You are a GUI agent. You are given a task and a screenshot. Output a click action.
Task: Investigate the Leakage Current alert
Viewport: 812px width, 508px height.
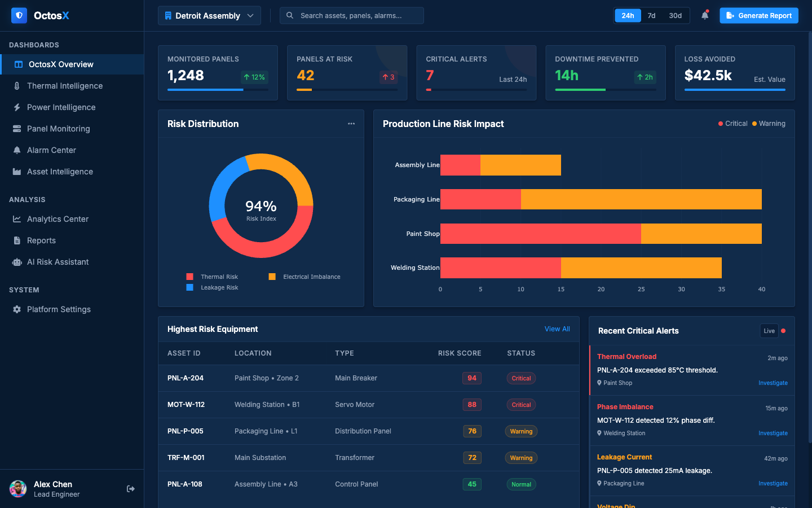point(773,483)
